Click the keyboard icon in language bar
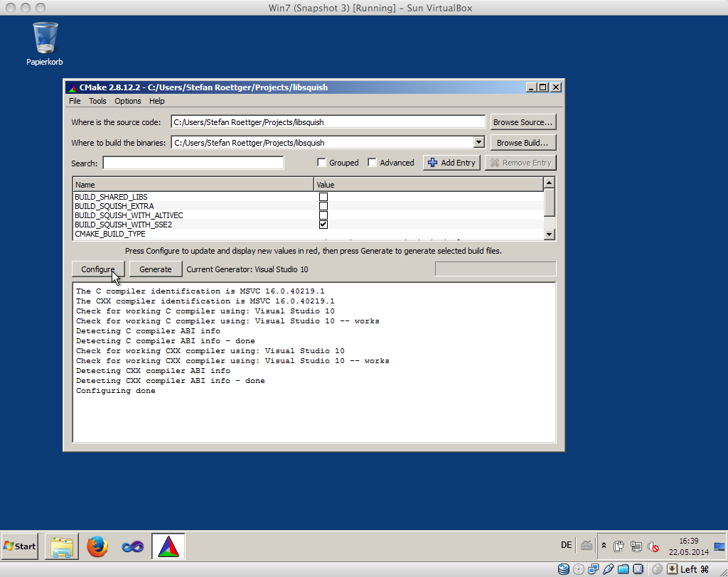This screenshot has height=577, width=728. pos(587,546)
